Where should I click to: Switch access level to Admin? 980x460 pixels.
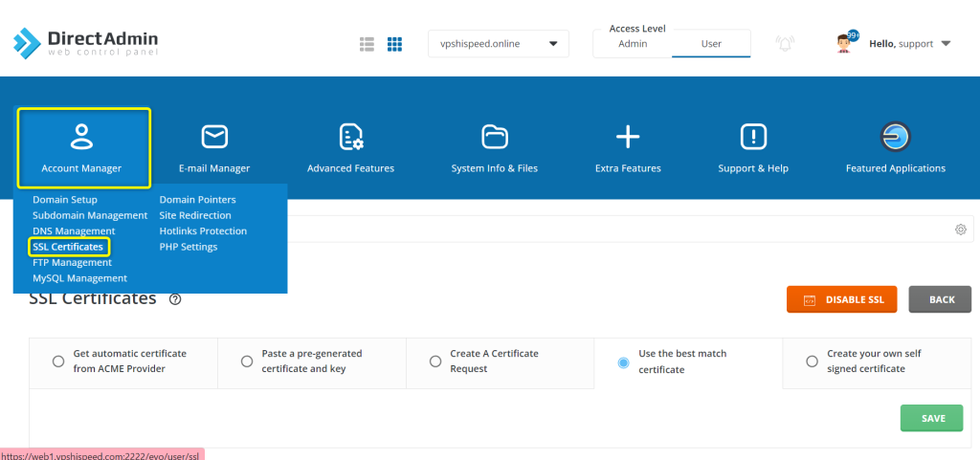tap(633, 44)
